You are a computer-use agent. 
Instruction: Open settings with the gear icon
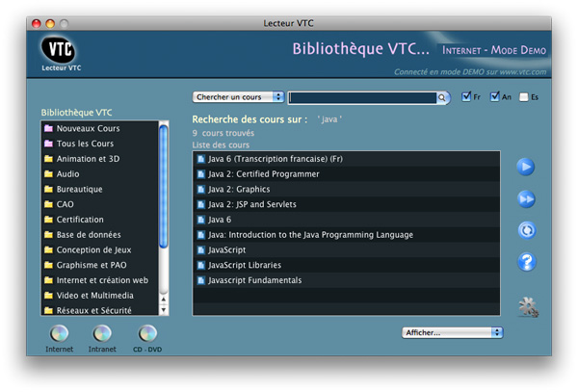(528, 307)
